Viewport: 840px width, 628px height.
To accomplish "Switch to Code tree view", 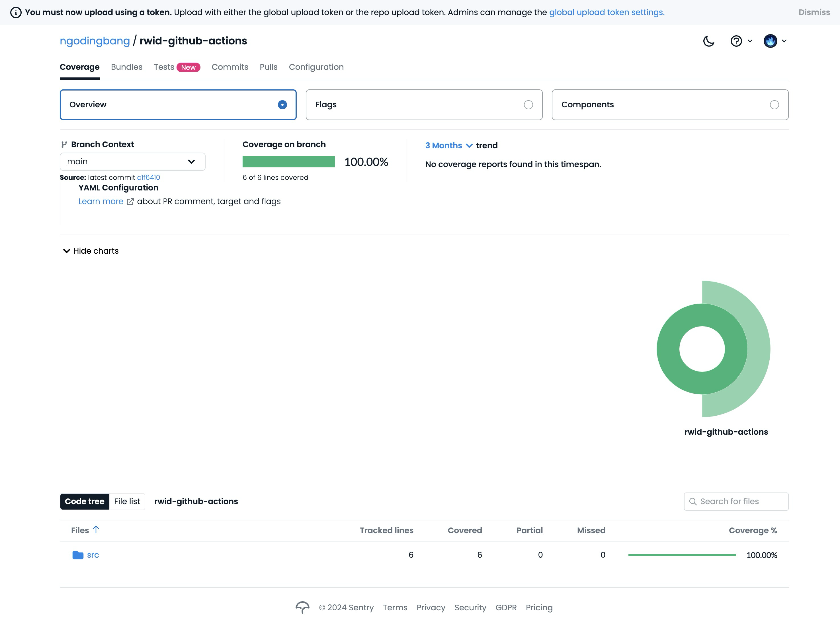I will tap(85, 502).
